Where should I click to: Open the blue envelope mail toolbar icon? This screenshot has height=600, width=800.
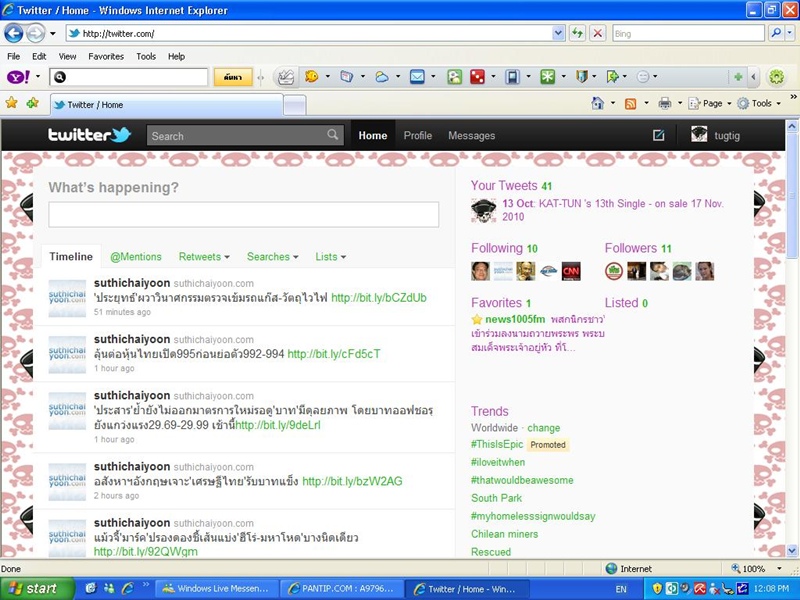(x=417, y=77)
